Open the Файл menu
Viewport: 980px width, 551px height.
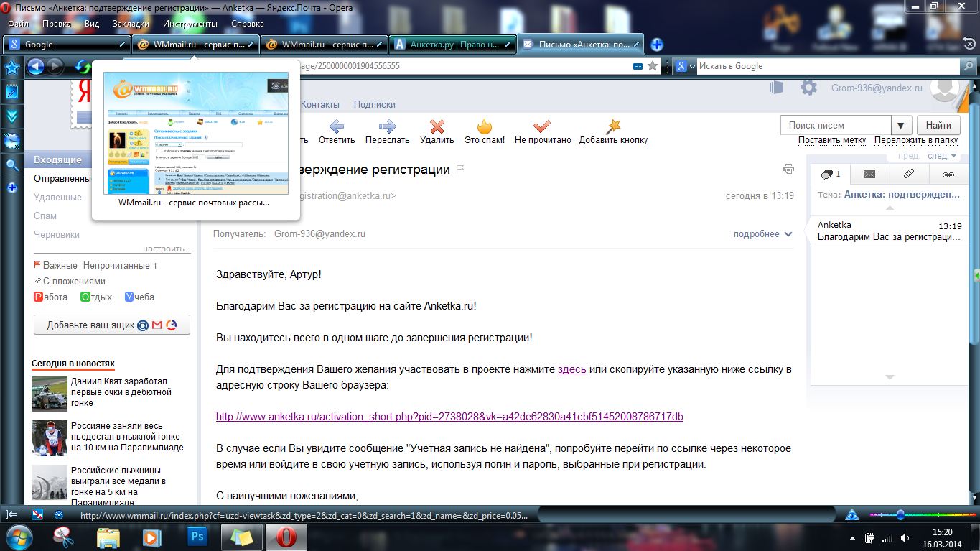tap(18, 24)
